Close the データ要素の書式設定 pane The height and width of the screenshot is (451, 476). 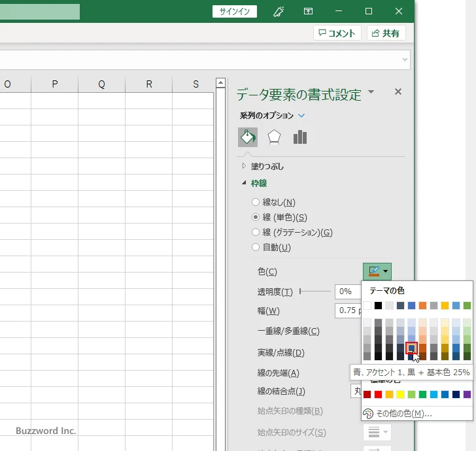coord(398,92)
